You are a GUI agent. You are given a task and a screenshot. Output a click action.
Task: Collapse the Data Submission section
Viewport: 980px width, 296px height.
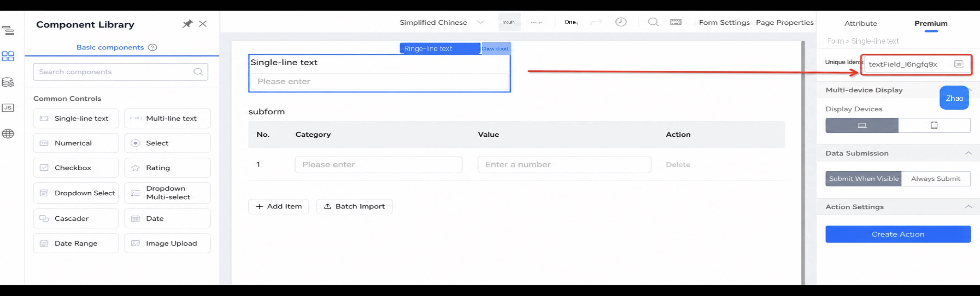[968, 153]
